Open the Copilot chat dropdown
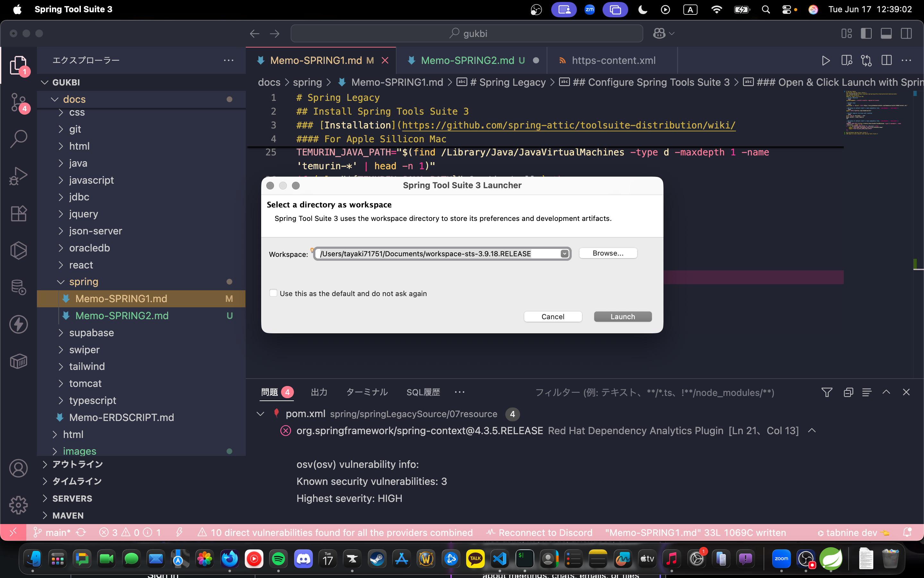The width and height of the screenshot is (924, 578). (x=672, y=34)
